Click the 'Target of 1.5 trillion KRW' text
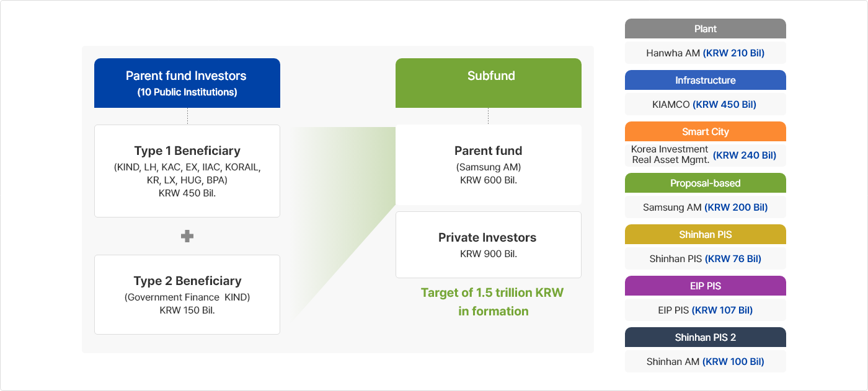The image size is (868, 391). click(x=492, y=292)
